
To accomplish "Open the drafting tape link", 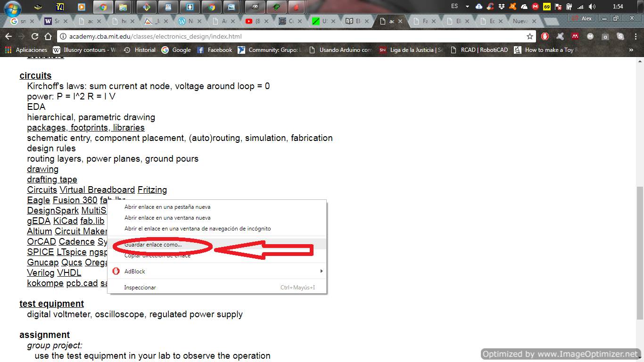I will 52,180.
